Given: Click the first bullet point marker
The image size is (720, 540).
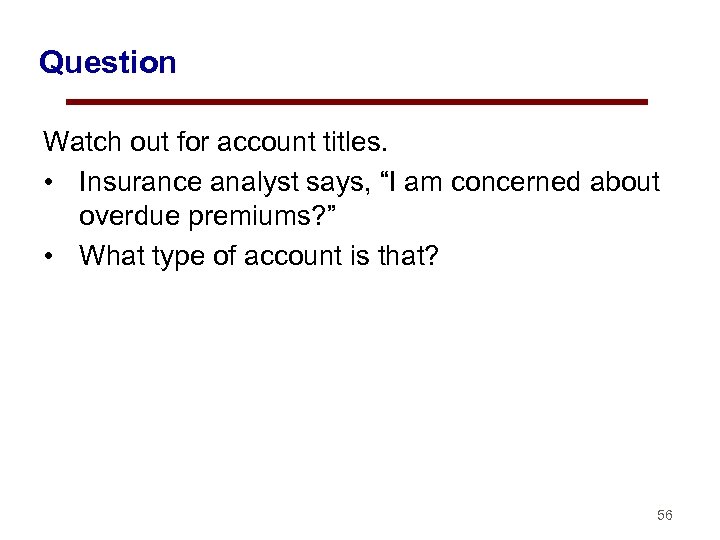Looking at the screenshot, I should [x=49, y=182].
